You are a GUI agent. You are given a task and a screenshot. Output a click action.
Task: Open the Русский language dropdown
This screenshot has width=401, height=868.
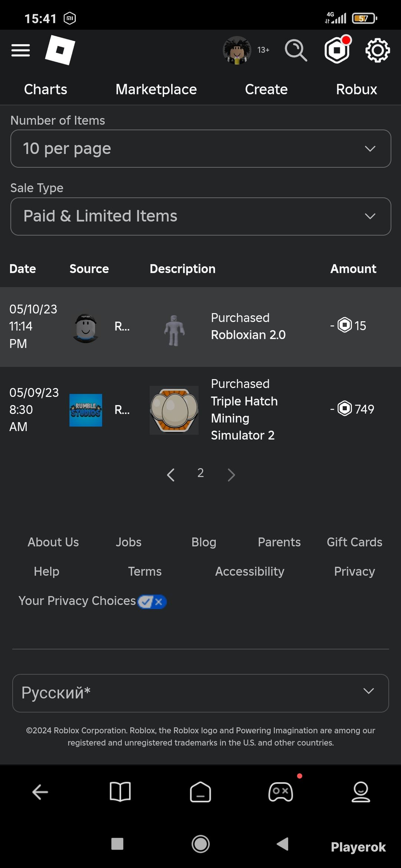click(x=200, y=693)
